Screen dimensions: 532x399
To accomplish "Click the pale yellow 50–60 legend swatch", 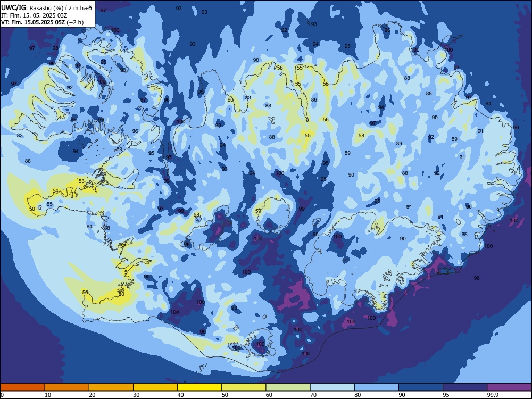I will click(244, 387).
